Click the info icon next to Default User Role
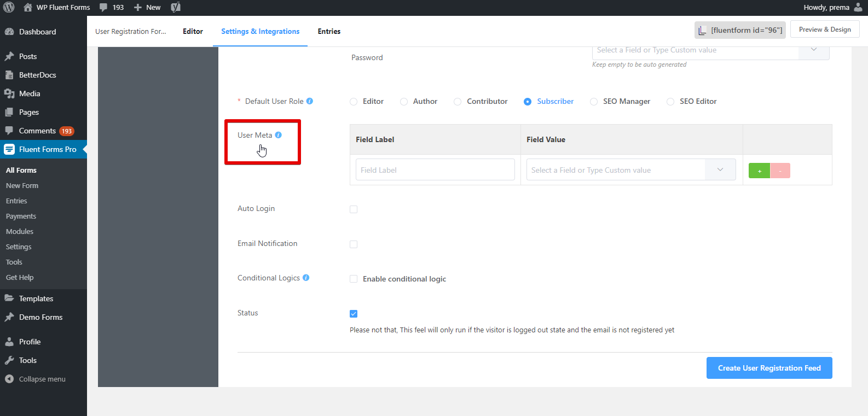The height and width of the screenshot is (416, 868). tap(310, 101)
